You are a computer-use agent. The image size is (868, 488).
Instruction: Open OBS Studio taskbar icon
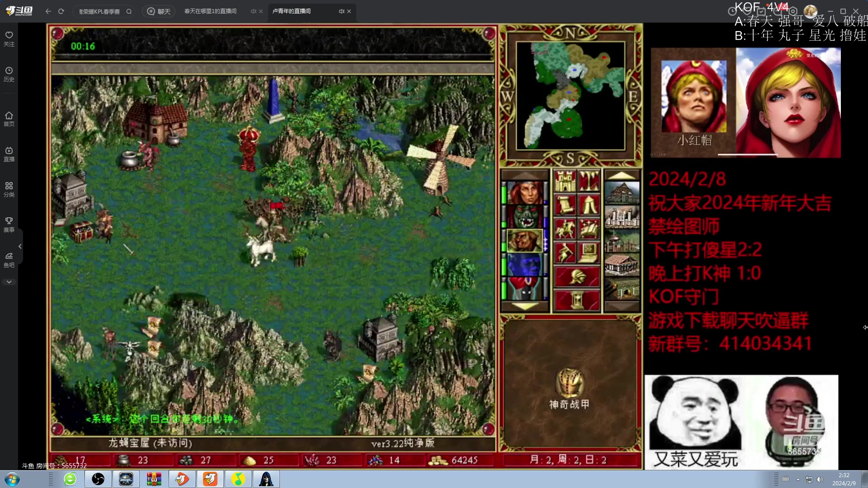click(98, 479)
